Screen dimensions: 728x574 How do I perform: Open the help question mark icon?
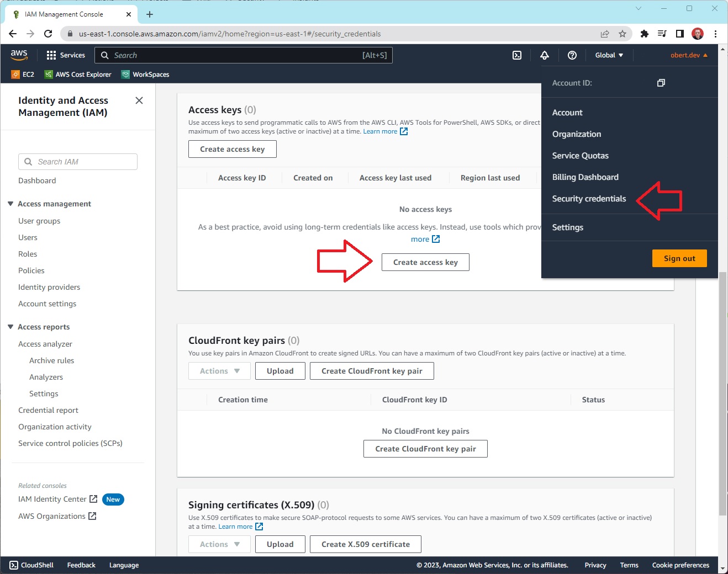coord(572,55)
